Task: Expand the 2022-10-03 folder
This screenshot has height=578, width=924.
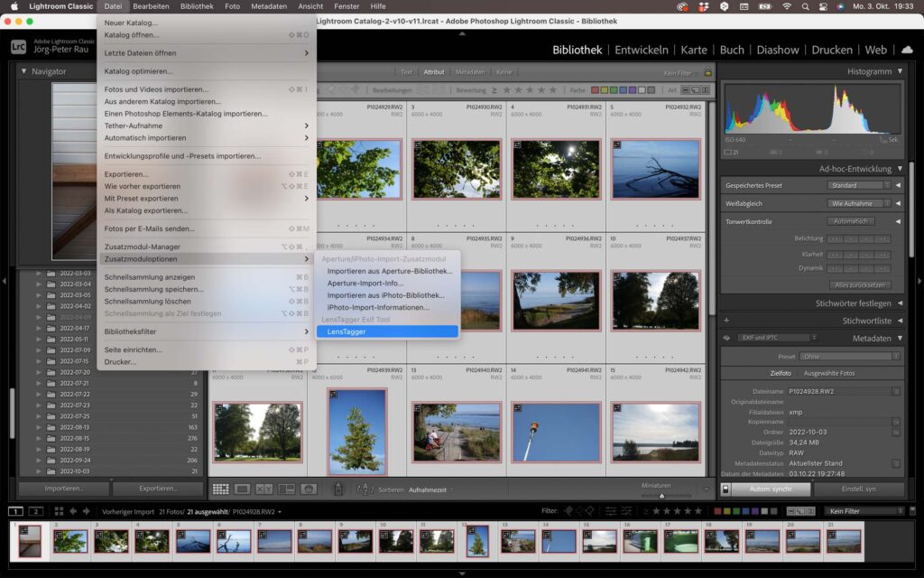Action: tap(39, 471)
